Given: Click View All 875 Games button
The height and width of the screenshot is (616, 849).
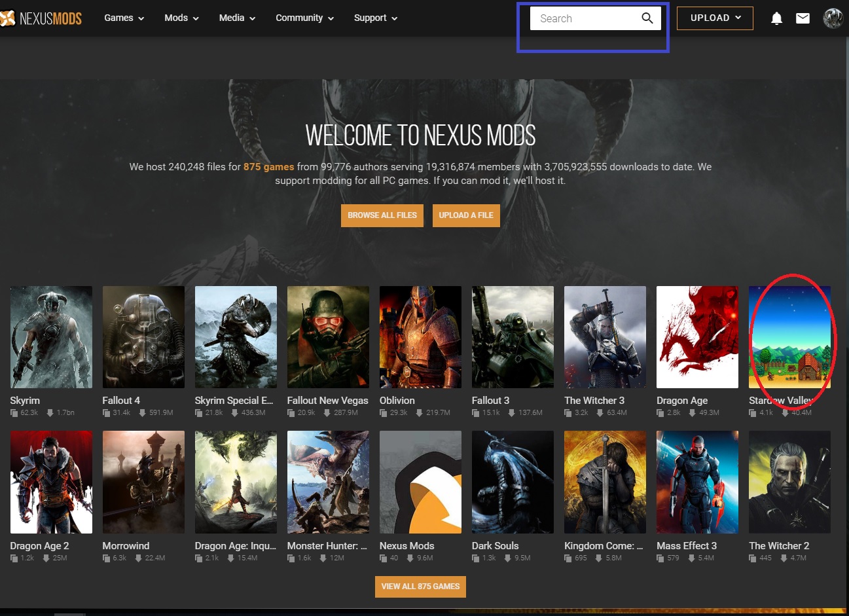Looking at the screenshot, I should tap(420, 587).
